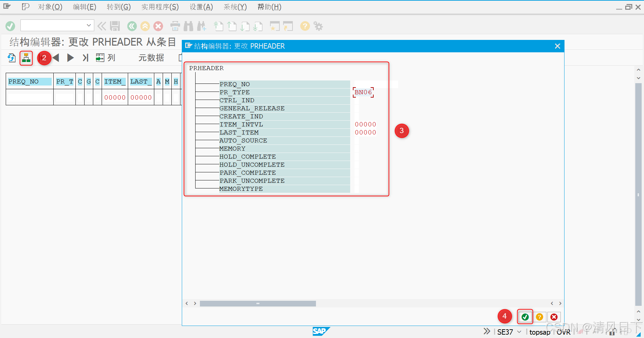Click the LAST_ITEM value 00000 in dialog
This screenshot has height=338, width=644.
pos(366,132)
